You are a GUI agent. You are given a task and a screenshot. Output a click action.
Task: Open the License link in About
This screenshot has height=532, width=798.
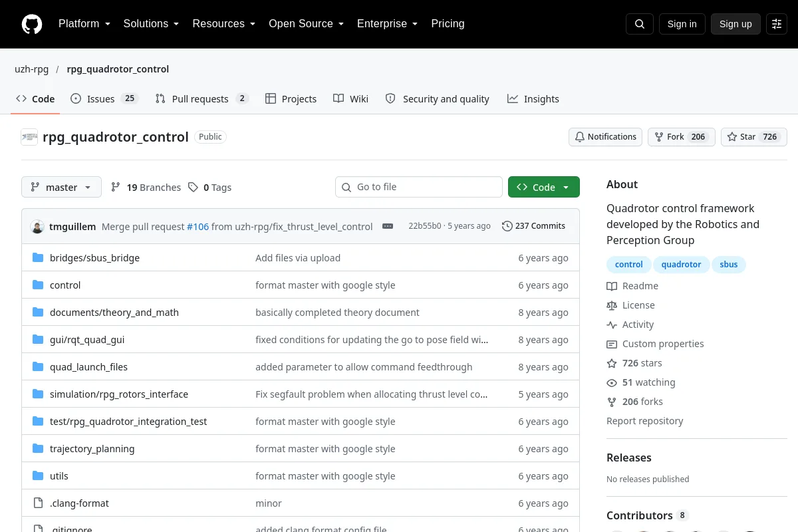click(x=630, y=305)
